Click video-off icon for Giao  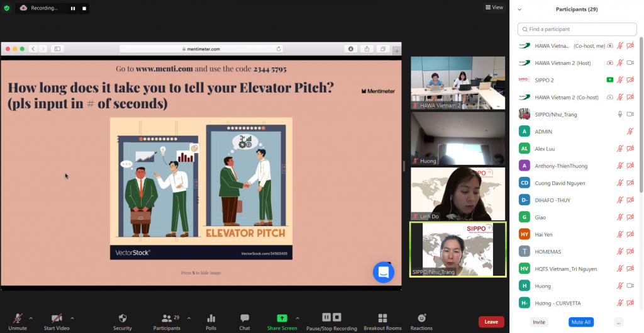(x=630, y=217)
